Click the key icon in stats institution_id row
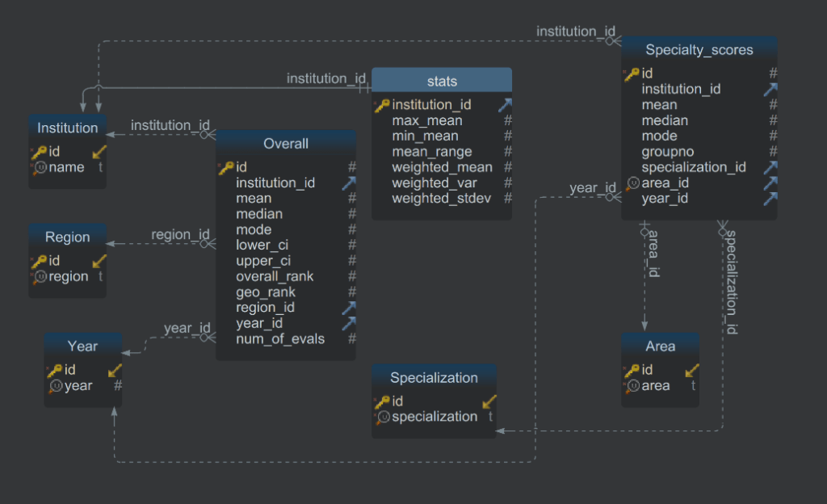 pos(382,105)
